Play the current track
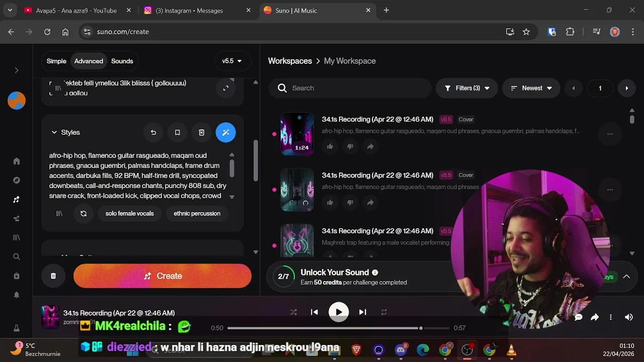The height and width of the screenshot is (362, 644). 339,312
